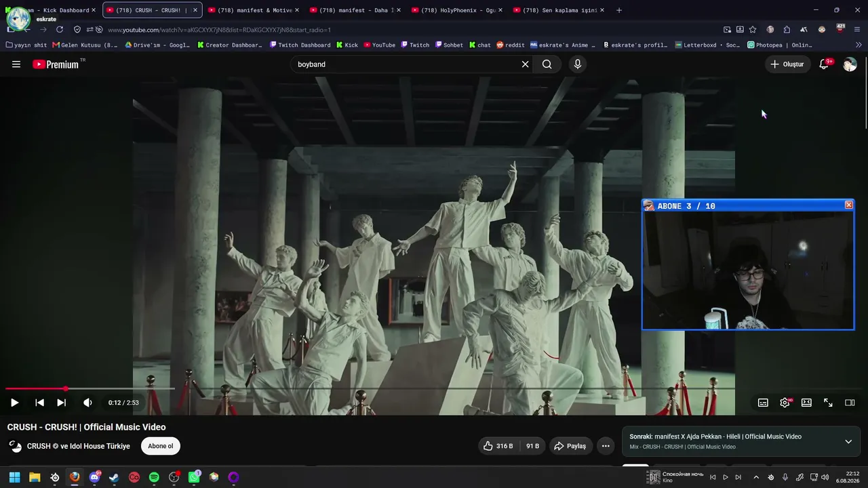Open the YouTube guide hamburger menu

(x=16, y=64)
